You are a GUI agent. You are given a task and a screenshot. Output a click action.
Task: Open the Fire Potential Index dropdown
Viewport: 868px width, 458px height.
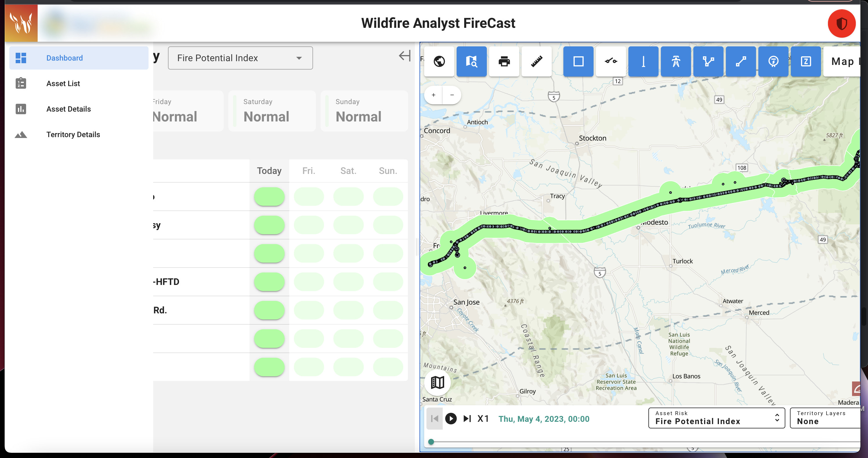coord(240,58)
